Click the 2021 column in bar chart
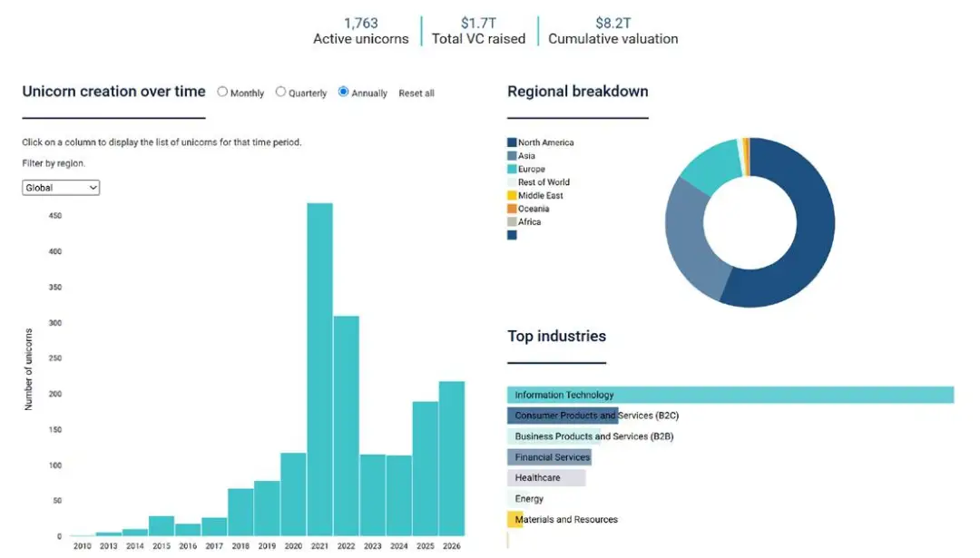This screenshot has height=558, width=980. (320, 369)
